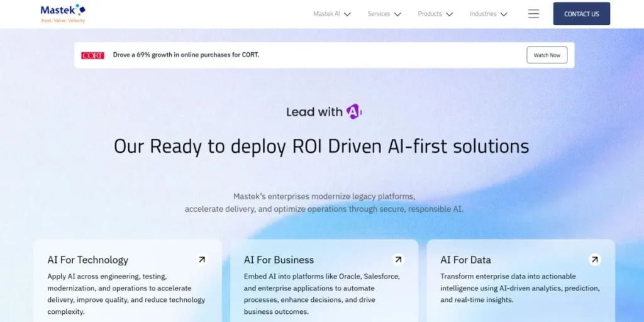Select the Mastek AI menu label
This screenshot has width=644, height=322.
(326, 14)
